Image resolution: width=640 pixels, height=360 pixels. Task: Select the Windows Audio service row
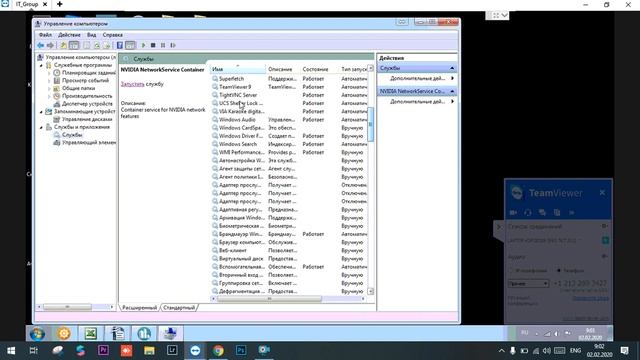289,120
